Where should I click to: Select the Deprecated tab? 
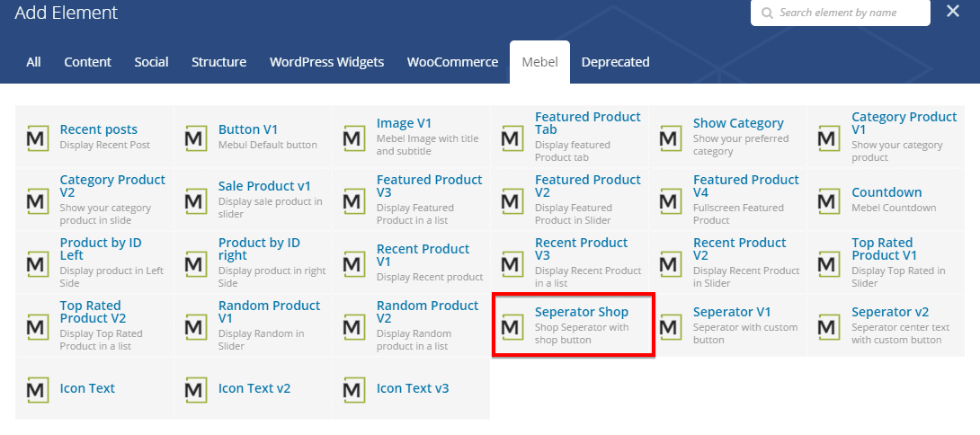pyautogui.click(x=615, y=62)
